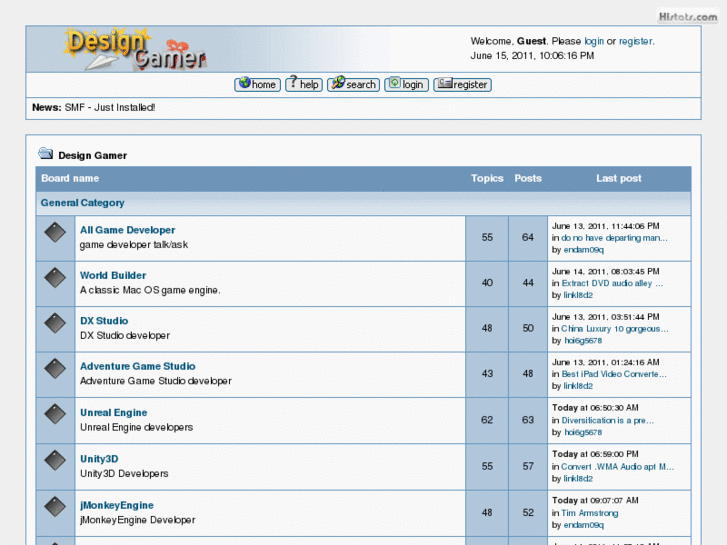Viewport: 727px width, 545px height.
Task: Click news text 'SMF - Just Installed!'
Action: (110, 108)
